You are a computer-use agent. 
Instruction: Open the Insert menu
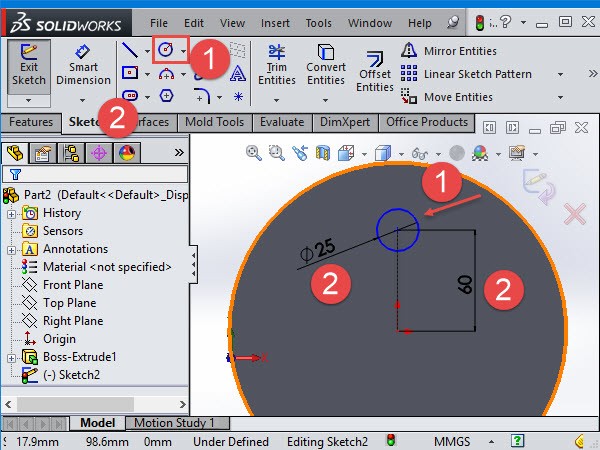pos(275,23)
